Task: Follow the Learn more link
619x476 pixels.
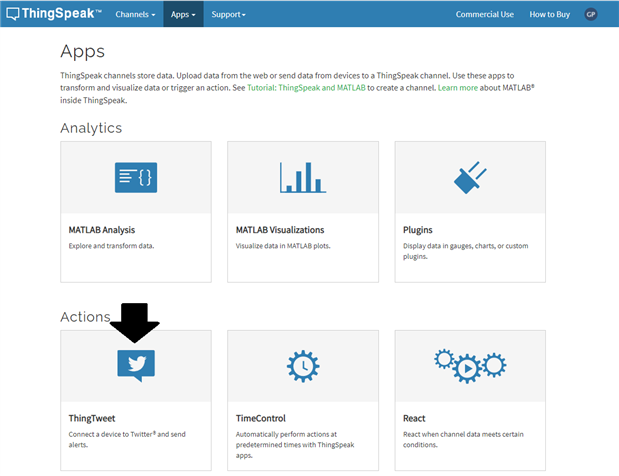Action: (459, 88)
